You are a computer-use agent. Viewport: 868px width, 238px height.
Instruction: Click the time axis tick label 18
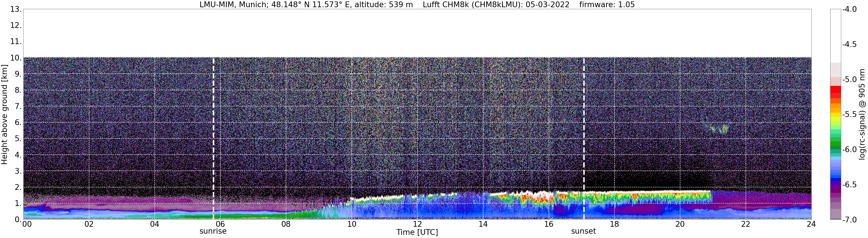[615, 224]
